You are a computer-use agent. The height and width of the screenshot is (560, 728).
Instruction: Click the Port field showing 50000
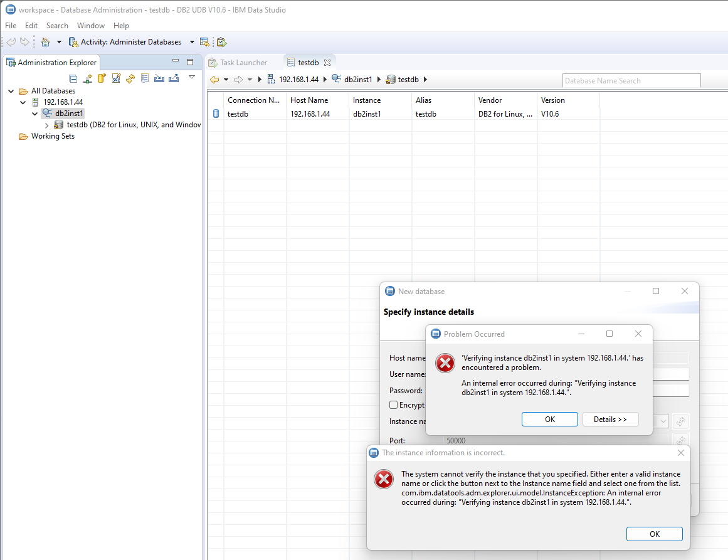(x=556, y=441)
